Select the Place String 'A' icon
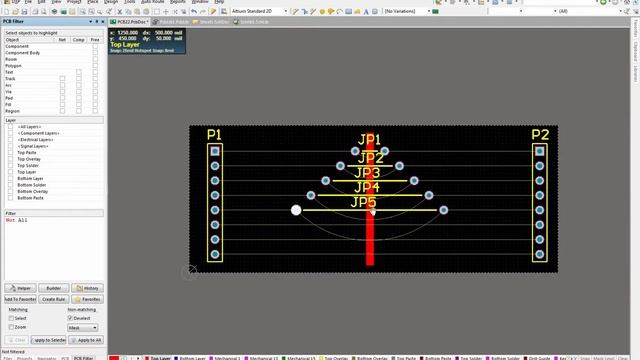640x360 pixels. 366,12
